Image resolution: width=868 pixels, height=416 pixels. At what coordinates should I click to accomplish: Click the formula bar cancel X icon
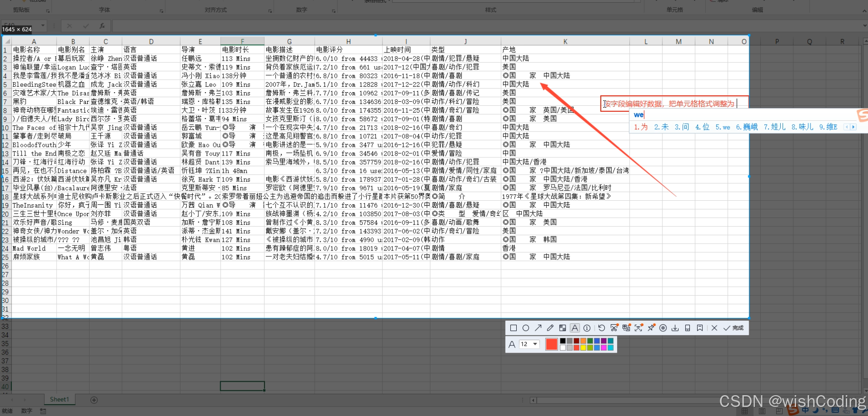[69, 26]
